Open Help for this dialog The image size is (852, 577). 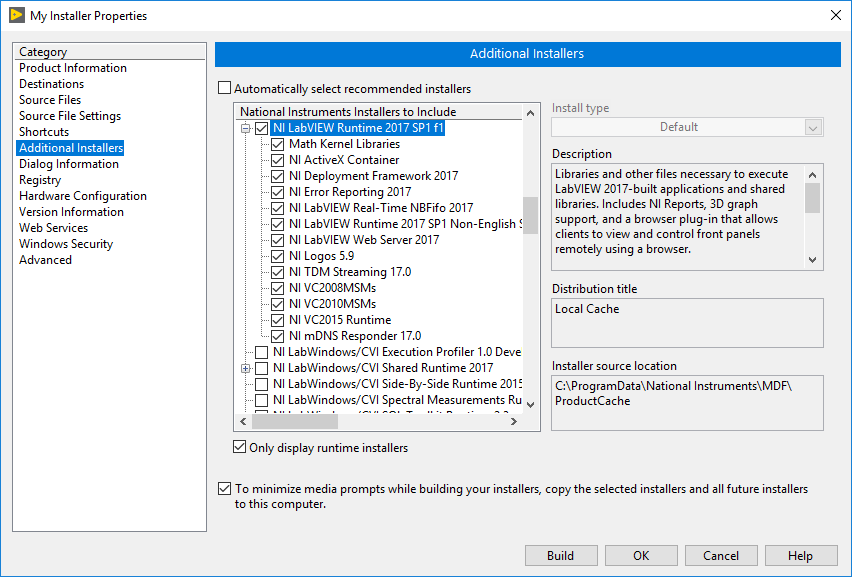pos(801,555)
